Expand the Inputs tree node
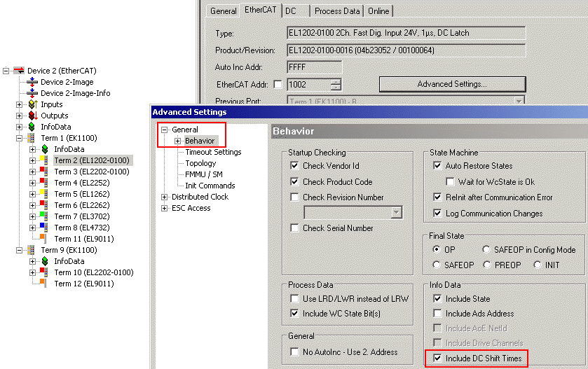 pyautogui.click(x=19, y=104)
